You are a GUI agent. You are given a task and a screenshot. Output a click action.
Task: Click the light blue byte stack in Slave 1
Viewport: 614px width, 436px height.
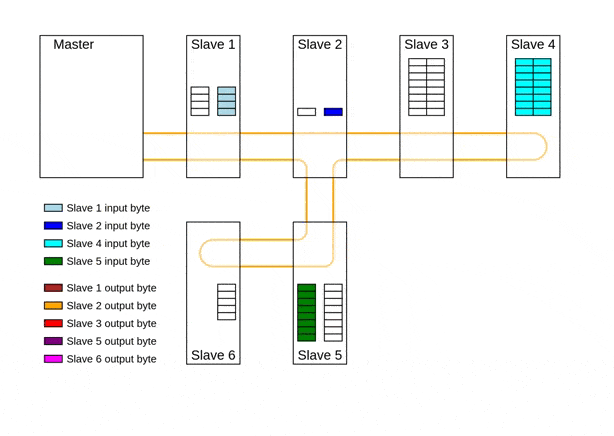[226, 101]
